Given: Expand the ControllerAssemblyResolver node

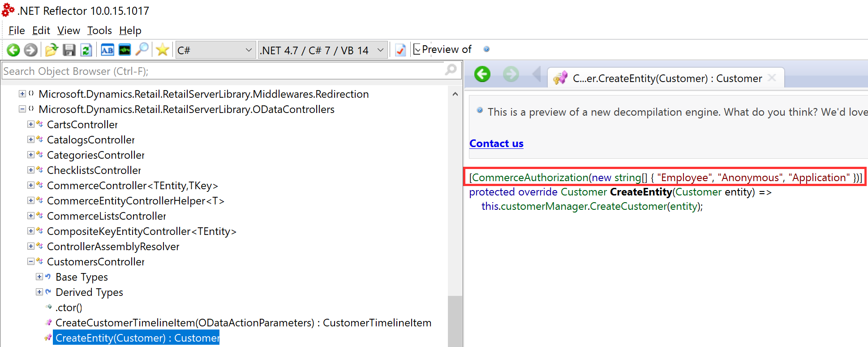Looking at the screenshot, I should 30,246.
